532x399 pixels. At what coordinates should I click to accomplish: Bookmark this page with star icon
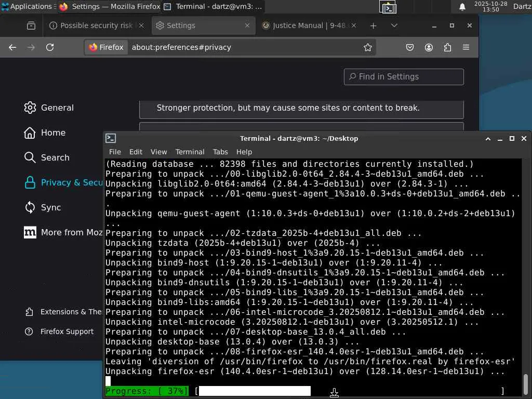[x=368, y=47]
